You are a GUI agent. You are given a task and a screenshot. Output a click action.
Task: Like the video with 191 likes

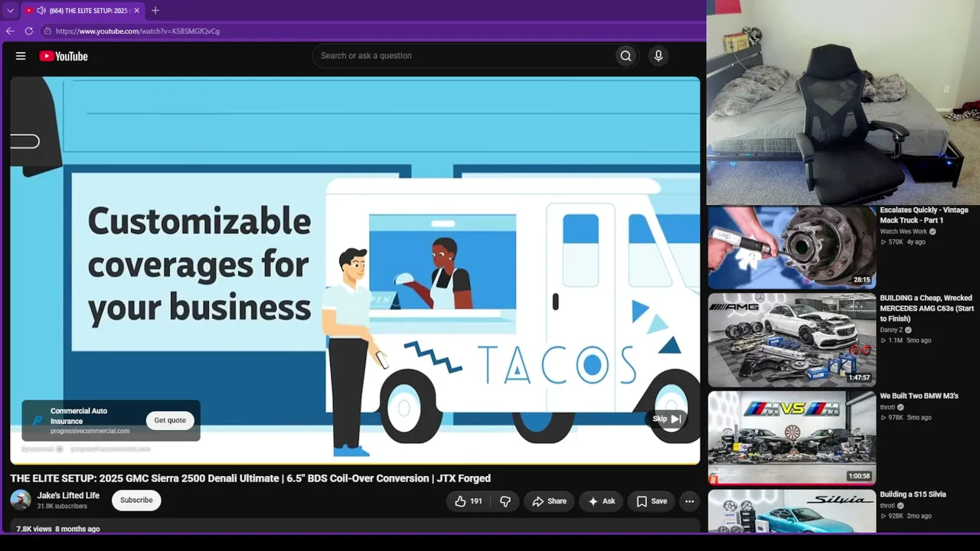click(x=469, y=501)
